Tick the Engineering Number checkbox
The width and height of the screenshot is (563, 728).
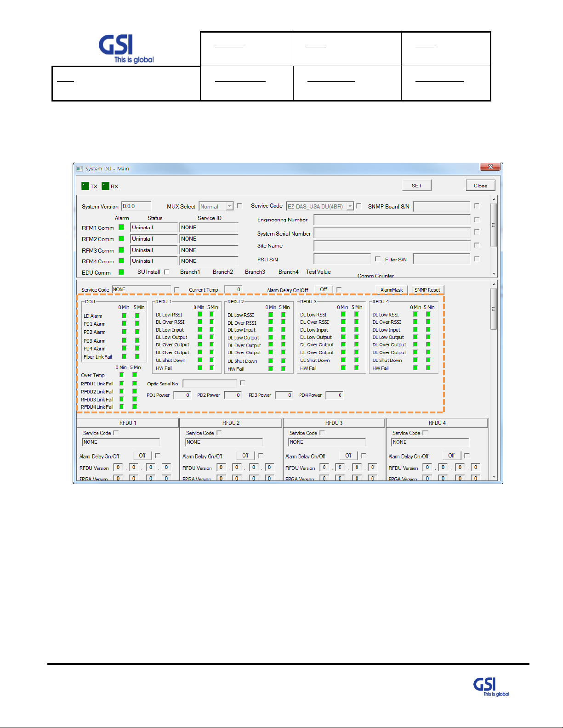pos(477,220)
